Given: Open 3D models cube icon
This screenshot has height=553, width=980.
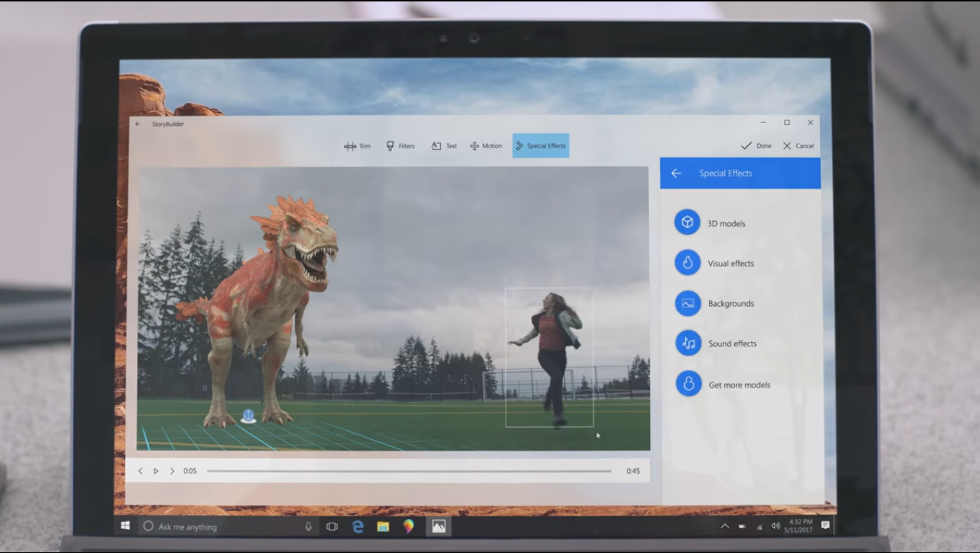Looking at the screenshot, I should click(x=687, y=222).
